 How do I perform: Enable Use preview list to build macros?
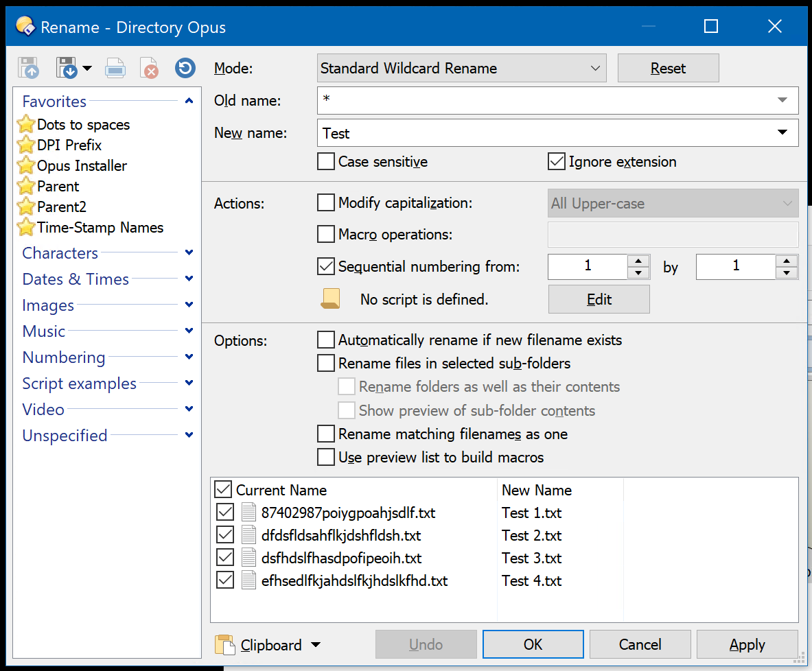tap(326, 457)
